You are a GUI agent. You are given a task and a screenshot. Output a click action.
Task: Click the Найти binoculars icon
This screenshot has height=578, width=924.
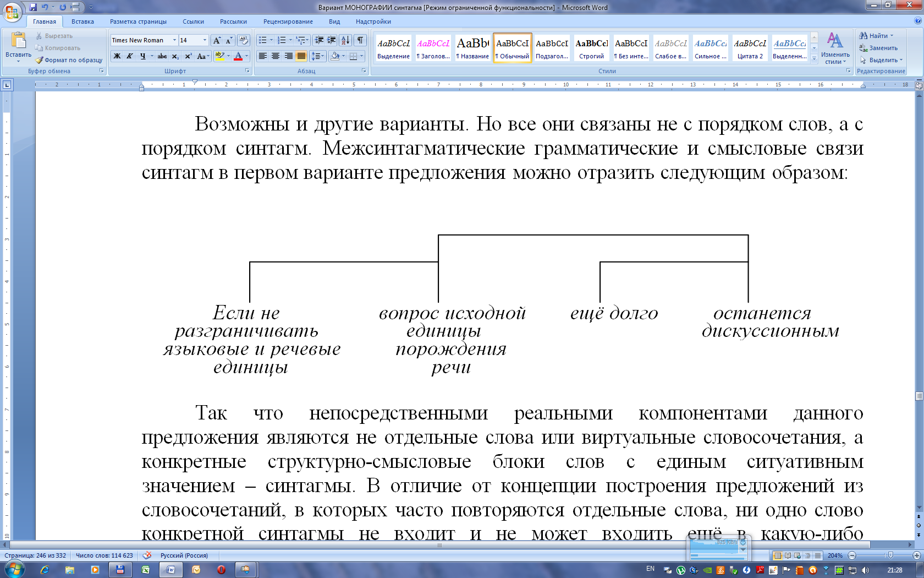click(x=864, y=36)
